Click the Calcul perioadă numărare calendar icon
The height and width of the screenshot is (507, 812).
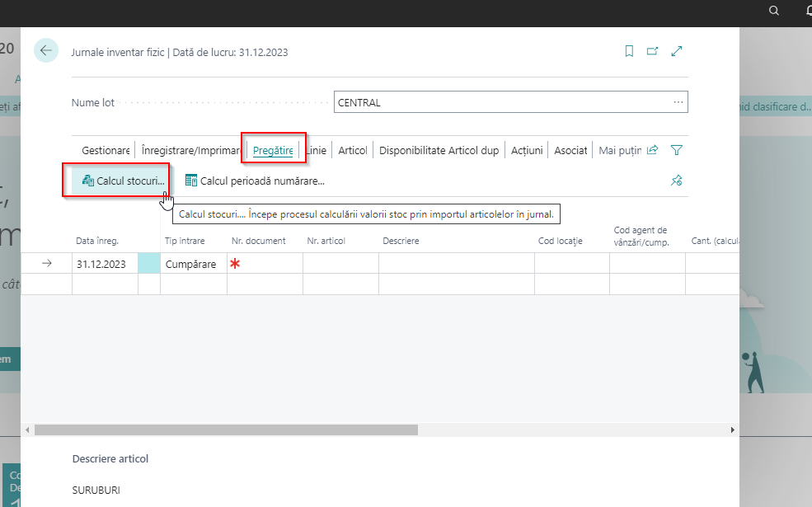click(x=191, y=181)
